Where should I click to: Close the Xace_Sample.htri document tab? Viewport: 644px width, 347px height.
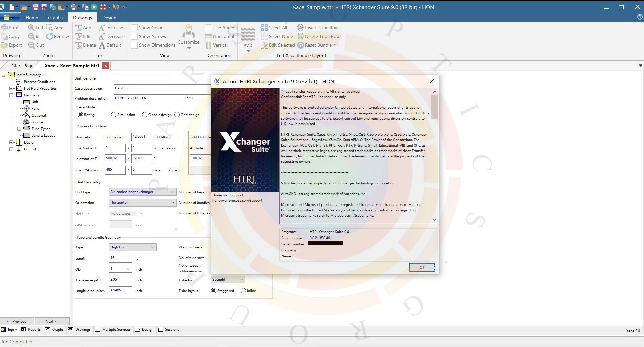tap(106, 66)
